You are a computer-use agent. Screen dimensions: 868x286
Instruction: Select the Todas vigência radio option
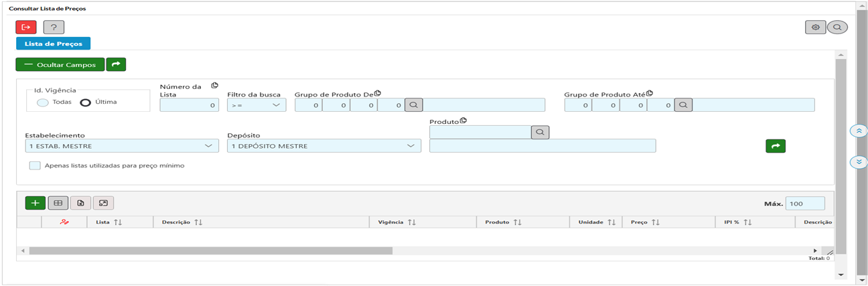tap(43, 102)
